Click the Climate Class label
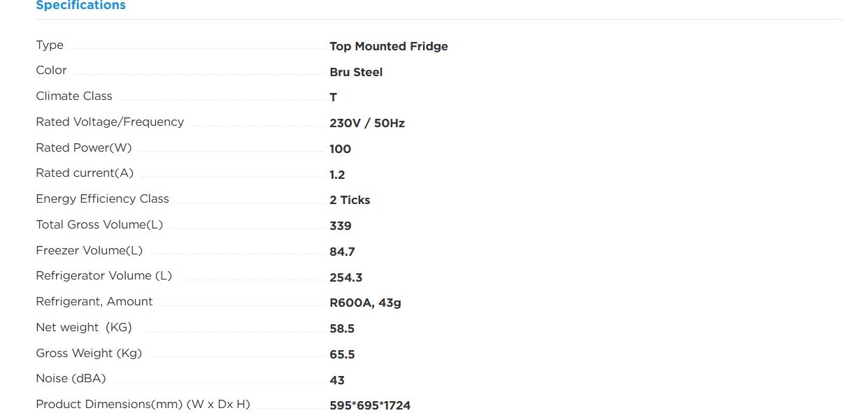 [74, 96]
